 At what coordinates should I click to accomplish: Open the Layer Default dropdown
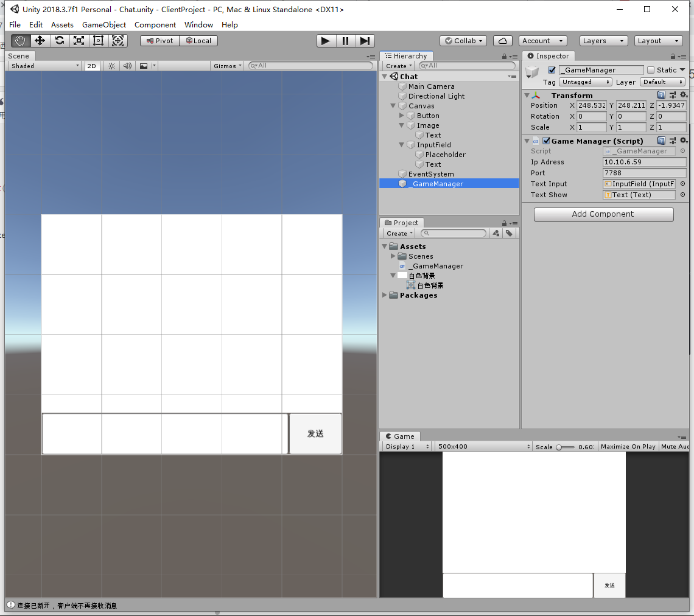pos(662,82)
